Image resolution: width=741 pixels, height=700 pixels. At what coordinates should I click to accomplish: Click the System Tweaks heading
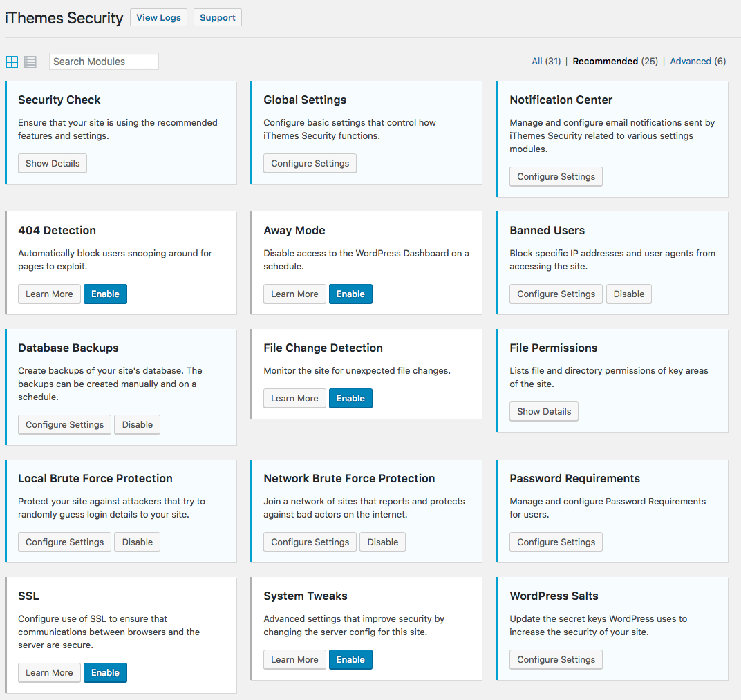(x=306, y=596)
